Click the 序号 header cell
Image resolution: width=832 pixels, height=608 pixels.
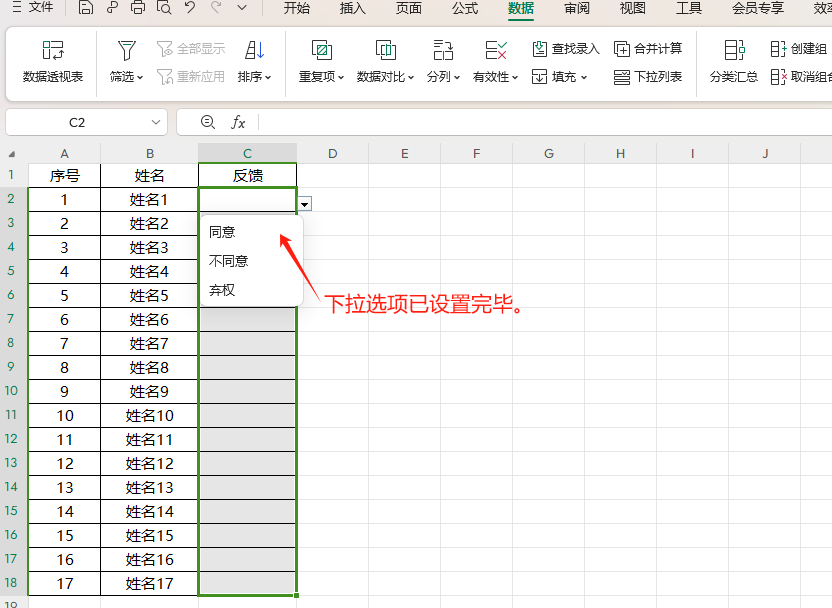click(64, 176)
